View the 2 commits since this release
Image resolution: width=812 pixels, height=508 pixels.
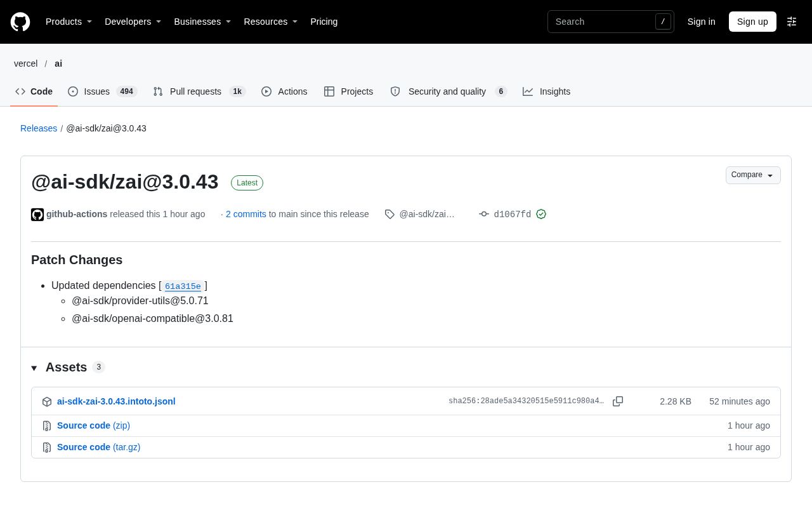coord(246,214)
